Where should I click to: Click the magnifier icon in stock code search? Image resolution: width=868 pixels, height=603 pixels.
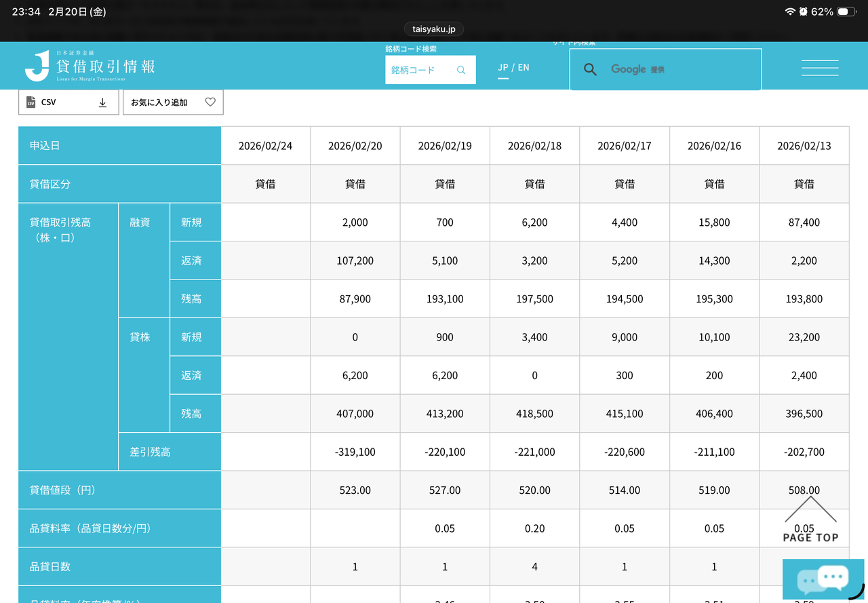point(461,70)
